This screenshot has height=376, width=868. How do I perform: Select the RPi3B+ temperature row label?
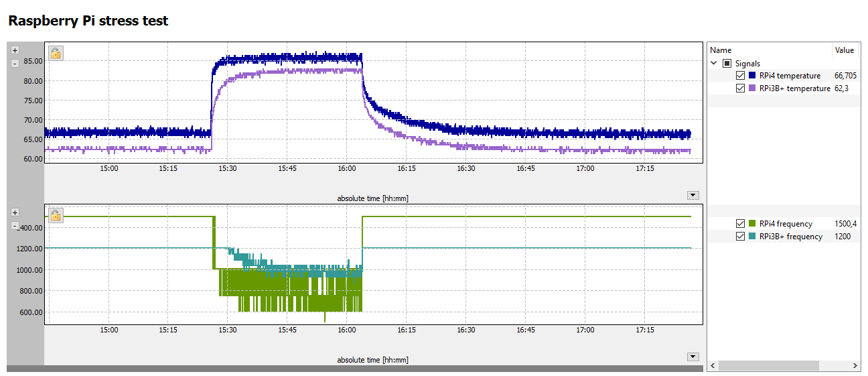pyautogui.click(x=795, y=88)
